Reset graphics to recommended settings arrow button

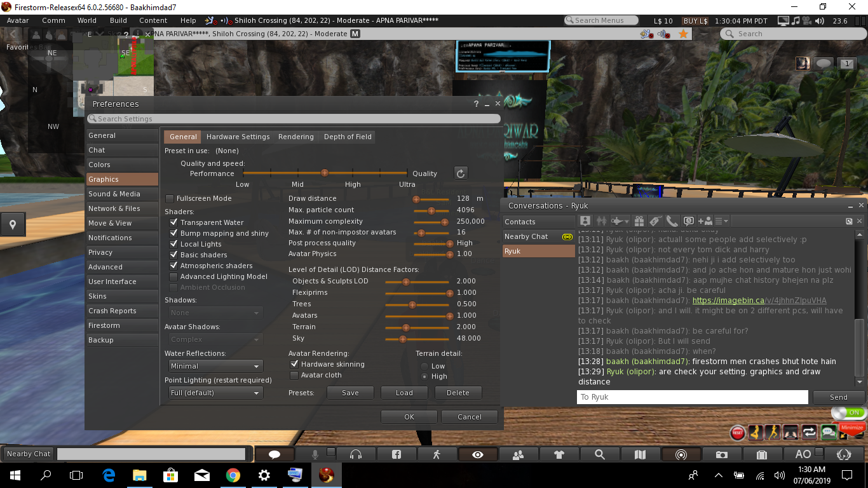click(461, 173)
